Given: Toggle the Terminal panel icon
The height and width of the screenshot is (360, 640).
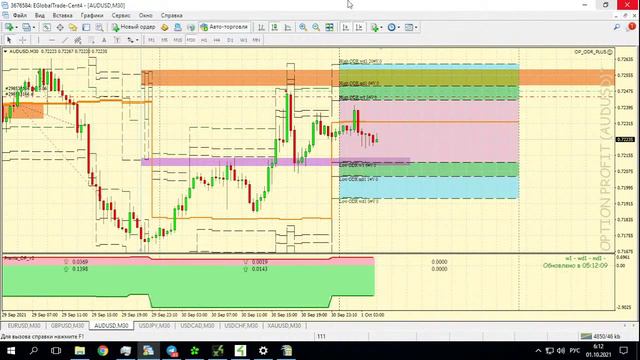Looking at the screenshot, I should coord(86,27).
